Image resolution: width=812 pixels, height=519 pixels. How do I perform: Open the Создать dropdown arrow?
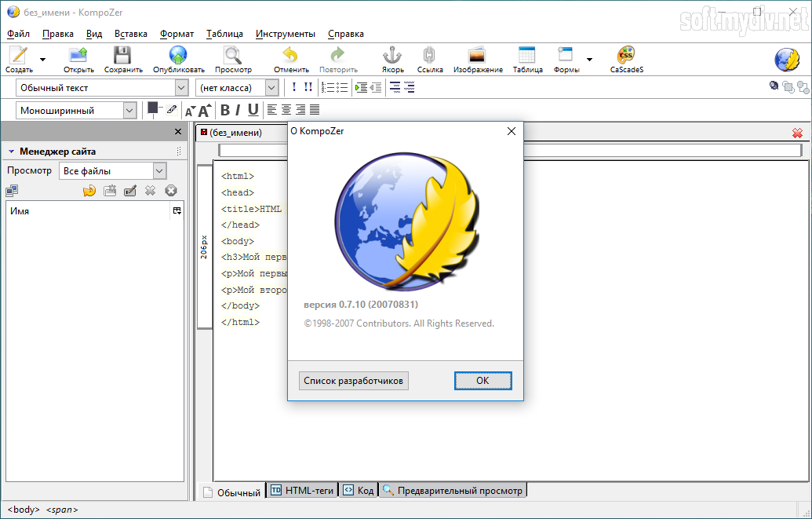click(x=42, y=60)
